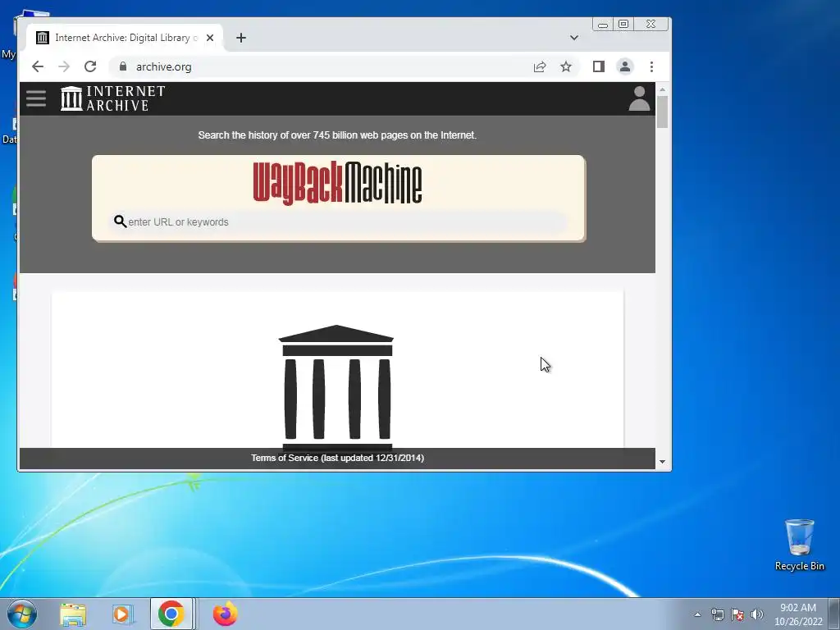Select the Recycle Bin desktop icon
Image resolution: width=840 pixels, height=630 pixels.
[x=799, y=545]
